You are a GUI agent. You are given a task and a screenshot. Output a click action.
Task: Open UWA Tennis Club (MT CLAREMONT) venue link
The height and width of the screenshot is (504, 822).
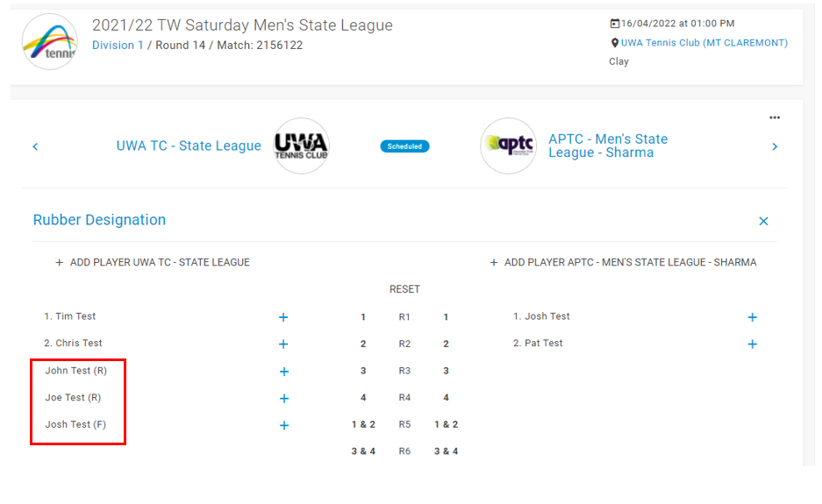[x=704, y=43]
